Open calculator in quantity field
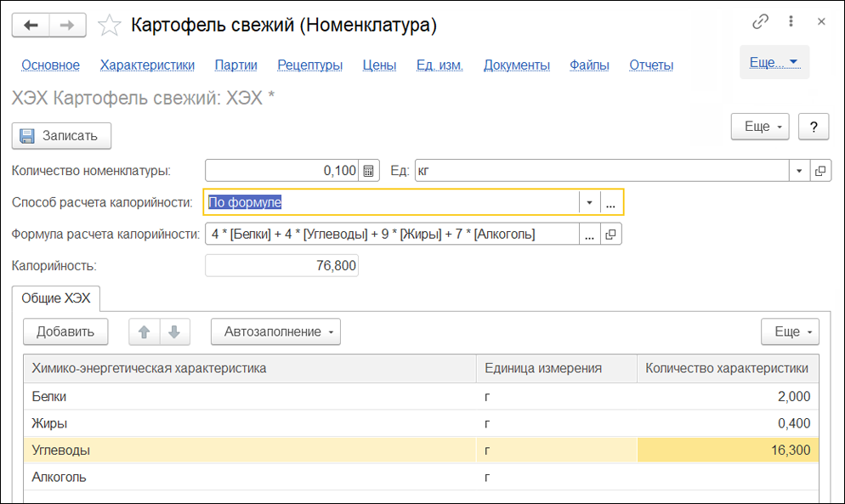The image size is (845, 504). [368, 171]
